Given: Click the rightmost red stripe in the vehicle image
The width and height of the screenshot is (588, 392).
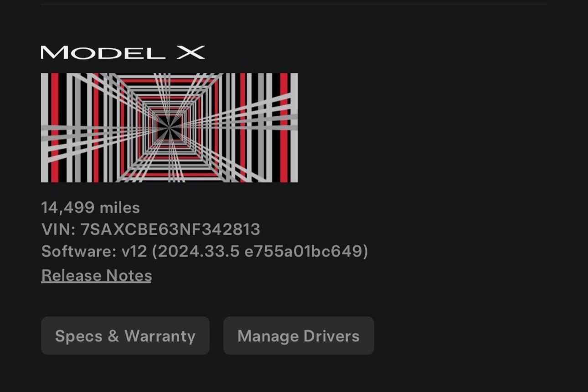Looking at the screenshot, I should 284,128.
